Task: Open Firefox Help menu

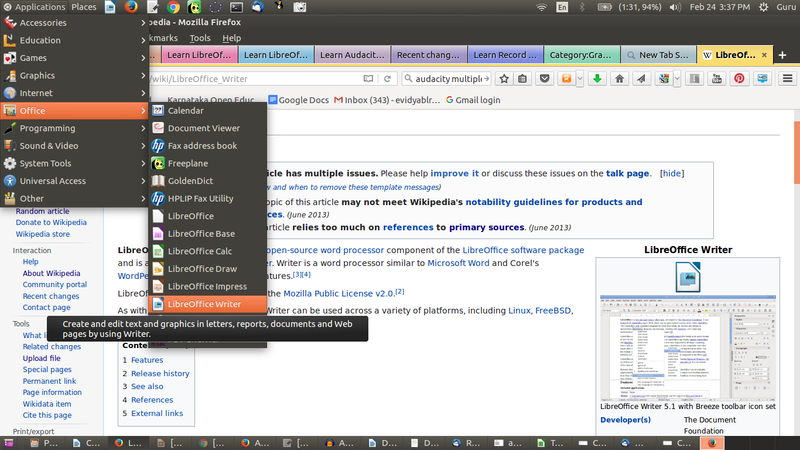Action: click(232, 38)
